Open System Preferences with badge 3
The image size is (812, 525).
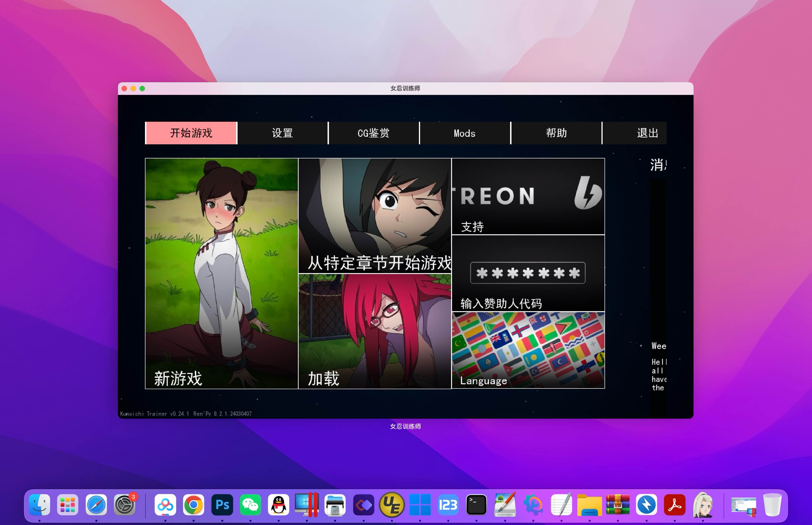click(124, 504)
